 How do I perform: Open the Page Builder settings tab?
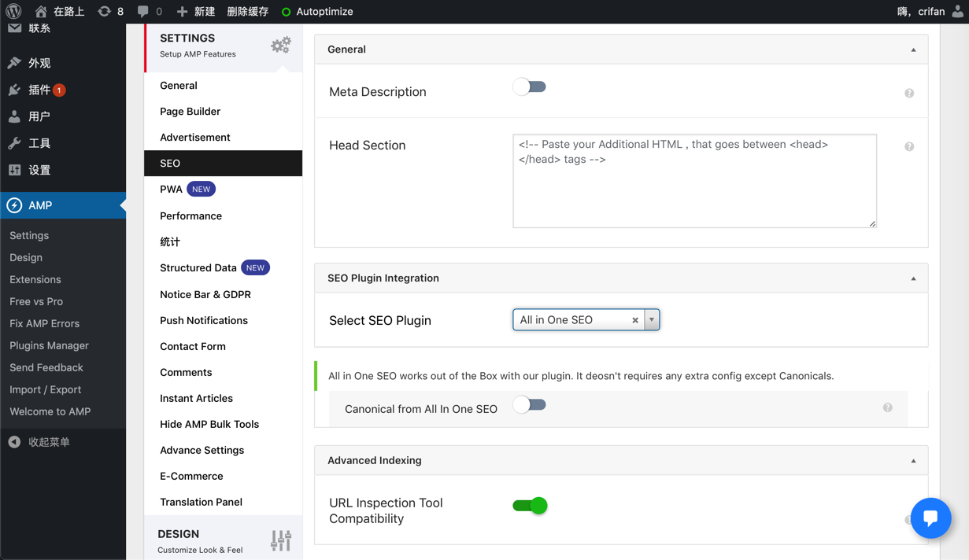coord(190,111)
